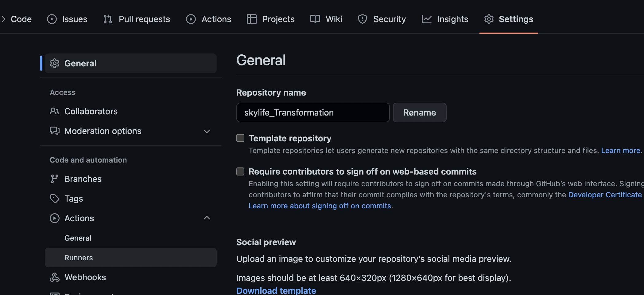Click the Wiki book icon

(315, 19)
